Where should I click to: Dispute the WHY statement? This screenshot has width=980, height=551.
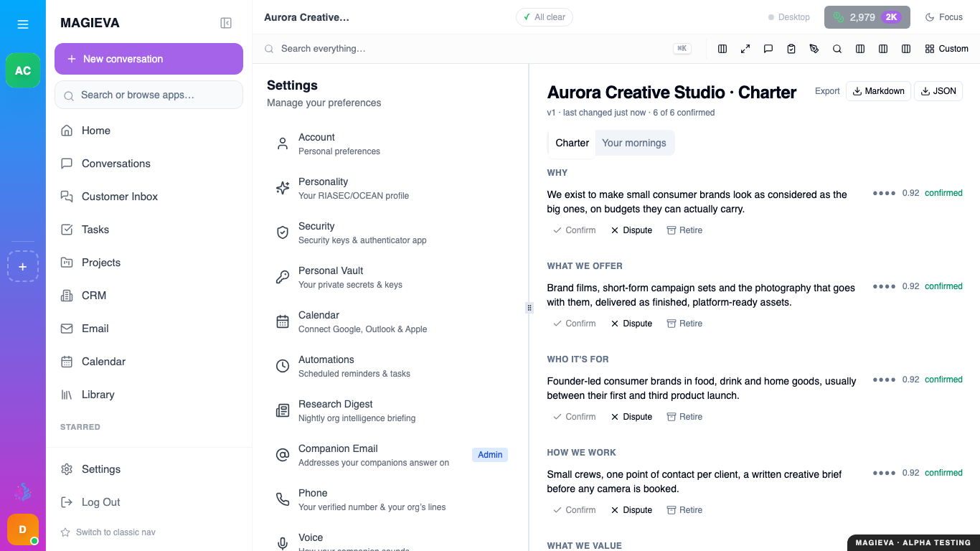[x=632, y=230]
